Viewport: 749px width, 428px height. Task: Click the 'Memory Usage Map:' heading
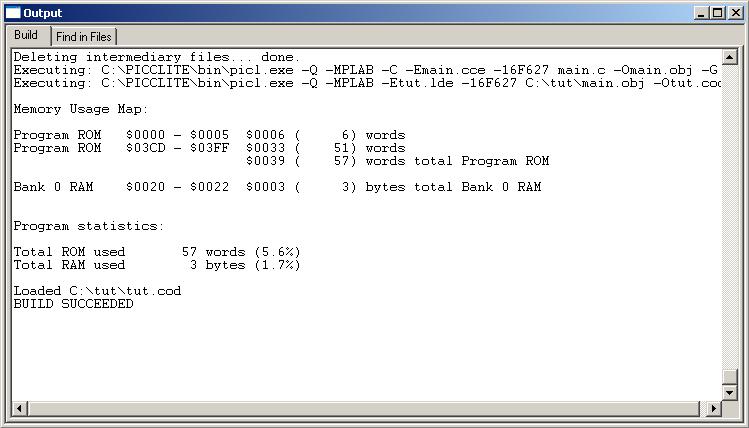pyautogui.click(x=81, y=109)
